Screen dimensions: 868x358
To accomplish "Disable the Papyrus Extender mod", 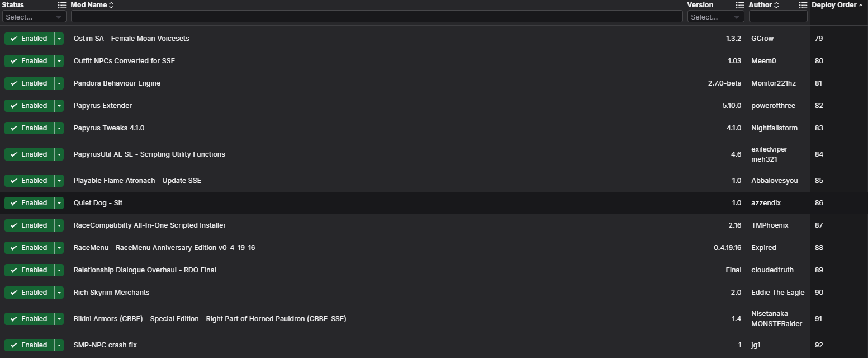I will (x=29, y=106).
